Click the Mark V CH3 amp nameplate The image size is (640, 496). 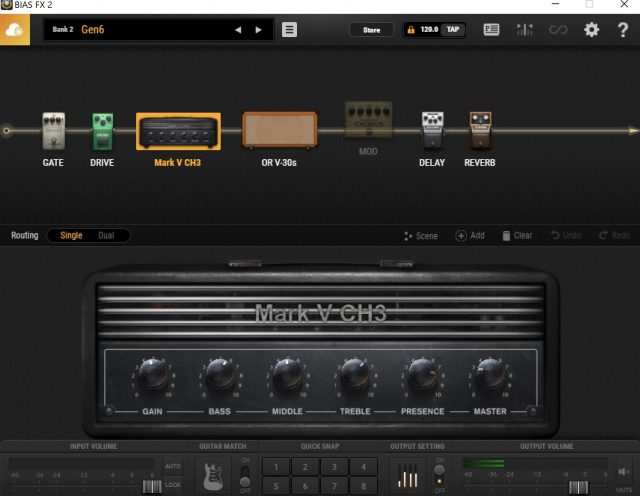[x=320, y=313]
